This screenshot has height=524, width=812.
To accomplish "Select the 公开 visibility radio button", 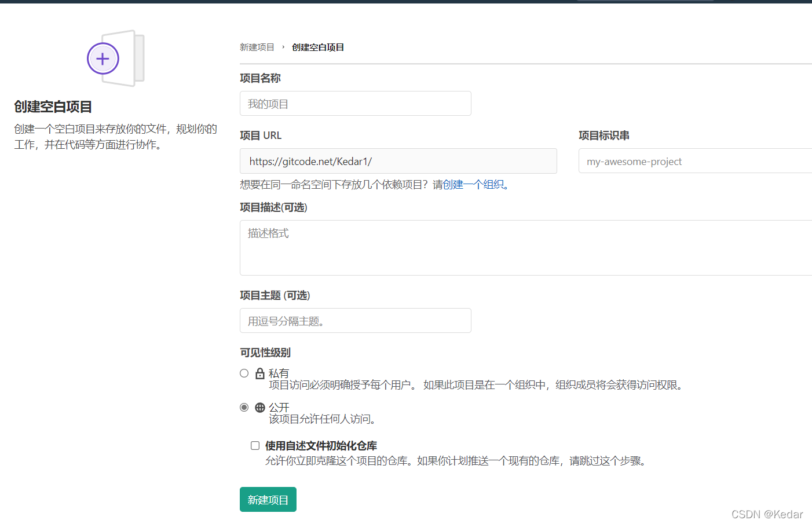I will pos(244,407).
